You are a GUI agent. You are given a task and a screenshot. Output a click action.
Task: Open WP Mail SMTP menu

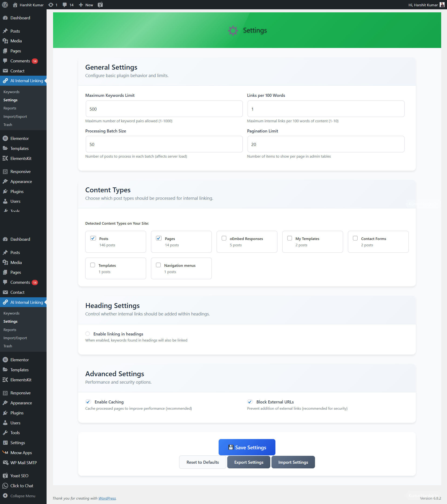[24, 463]
